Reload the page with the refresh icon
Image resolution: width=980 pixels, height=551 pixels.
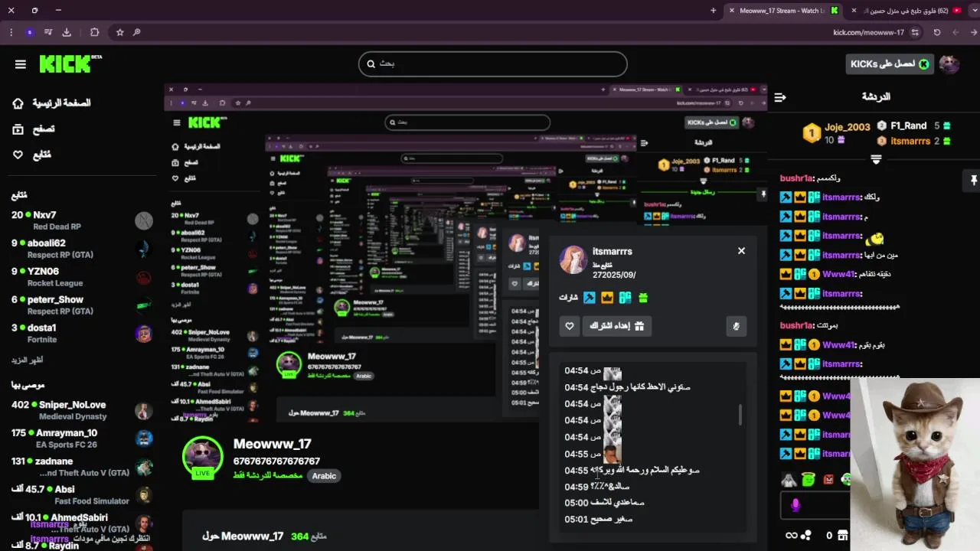click(x=936, y=32)
